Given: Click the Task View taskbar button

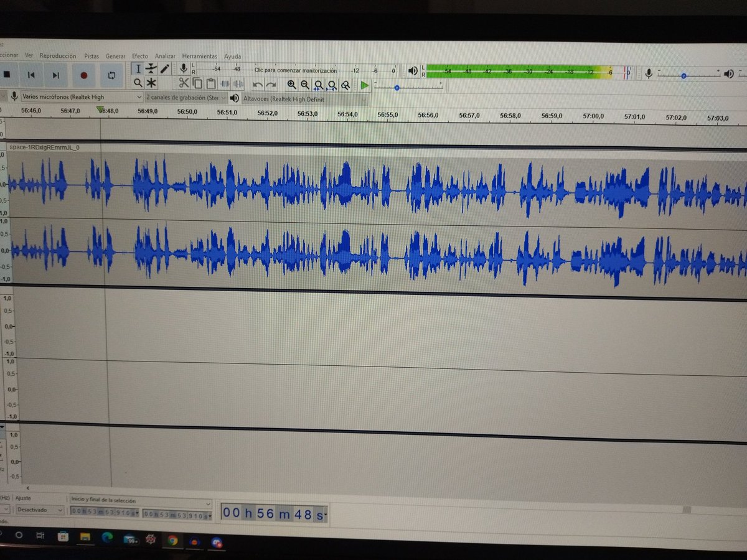Looking at the screenshot, I should click(x=40, y=534).
